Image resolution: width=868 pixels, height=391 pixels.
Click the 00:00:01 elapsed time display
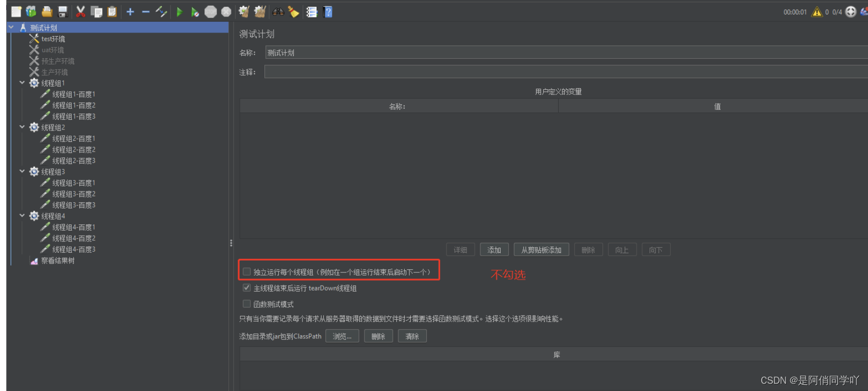click(x=795, y=12)
